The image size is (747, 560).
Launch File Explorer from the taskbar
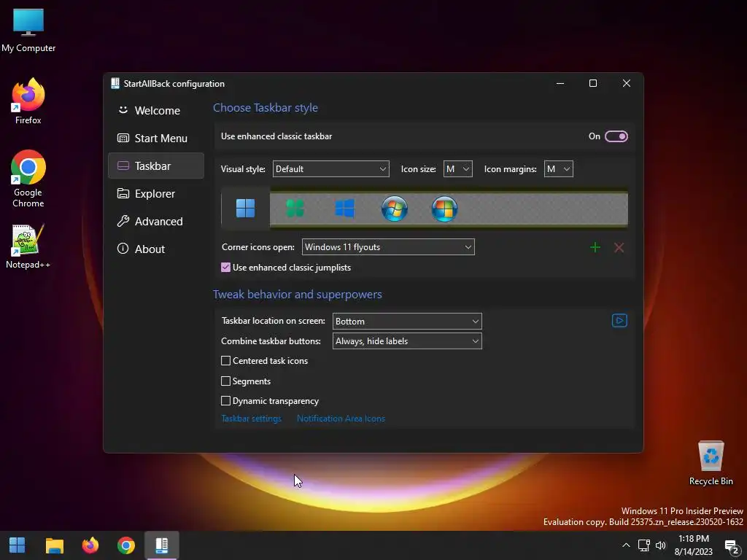coord(54,545)
